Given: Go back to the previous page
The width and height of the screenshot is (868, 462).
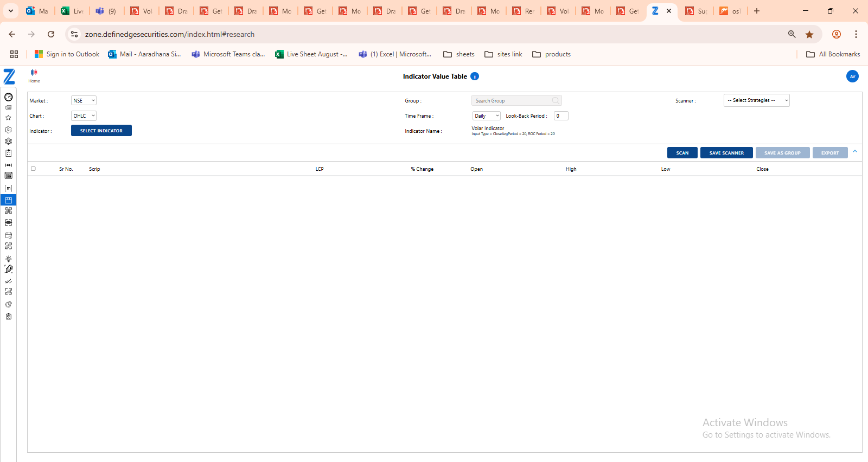Looking at the screenshot, I should (12, 34).
